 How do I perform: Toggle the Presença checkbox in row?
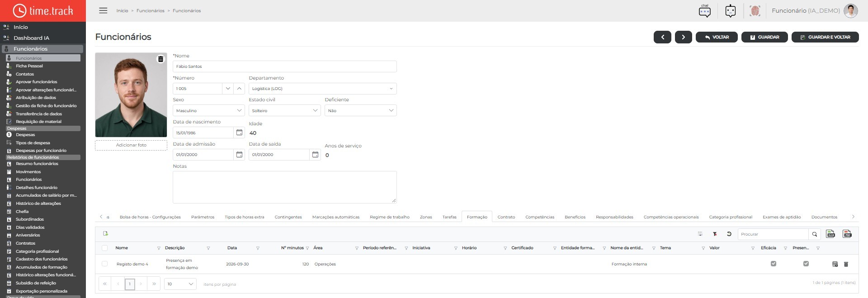point(806,264)
